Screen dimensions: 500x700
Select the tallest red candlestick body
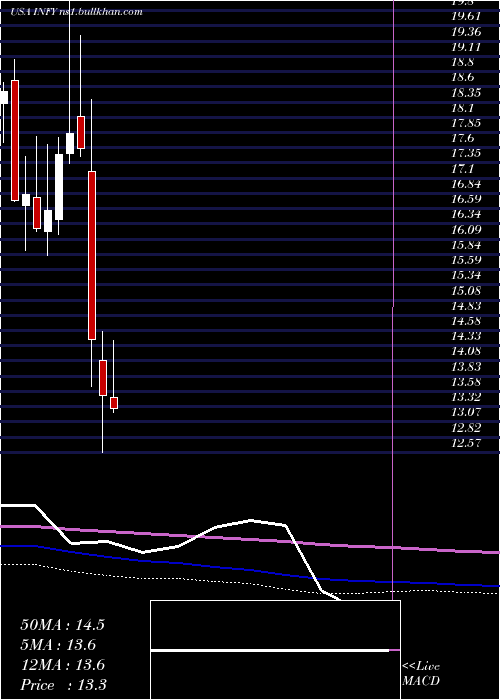click(x=92, y=255)
